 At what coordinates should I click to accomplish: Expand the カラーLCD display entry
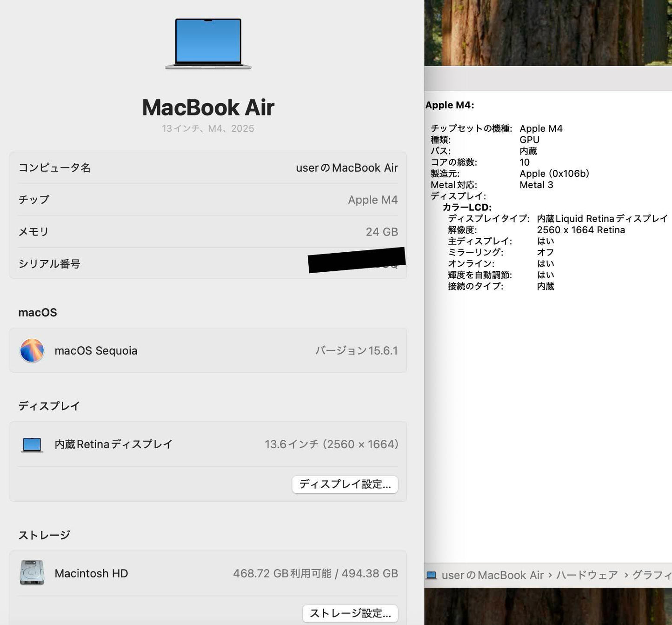[467, 207]
